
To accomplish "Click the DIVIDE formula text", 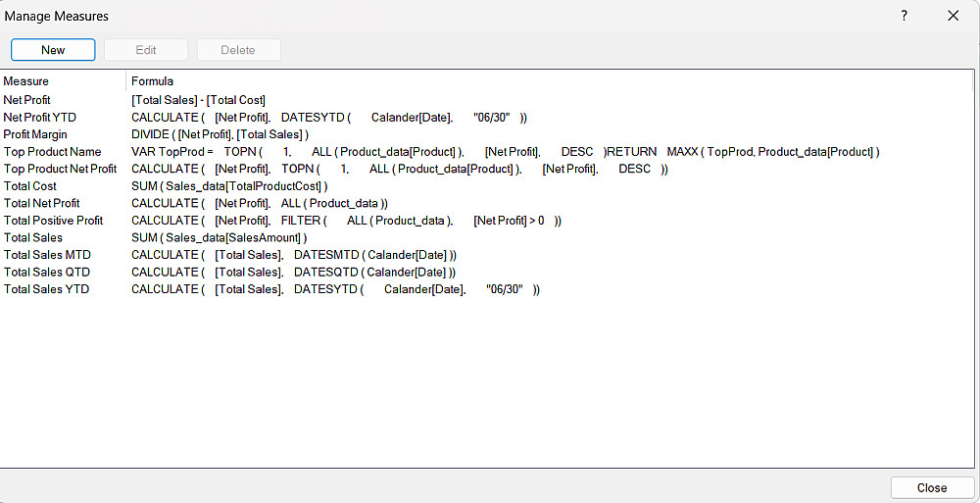I will pyautogui.click(x=220, y=134).
